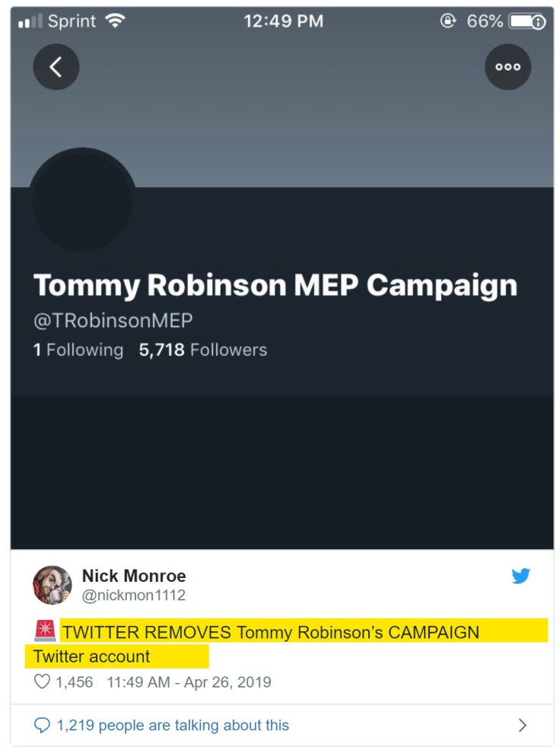This screenshot has width=560, height=750.
Task: Open the Nick Monroe display name link
Action: (x=134, y=576)
